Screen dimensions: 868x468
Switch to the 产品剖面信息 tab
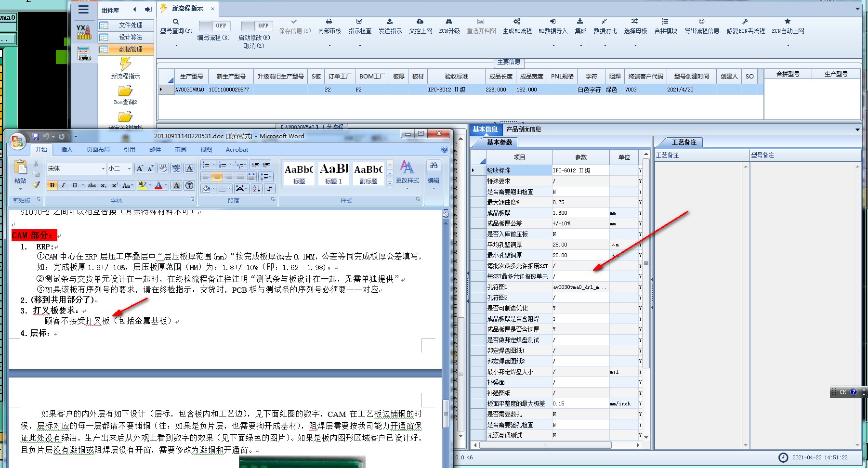524,129
